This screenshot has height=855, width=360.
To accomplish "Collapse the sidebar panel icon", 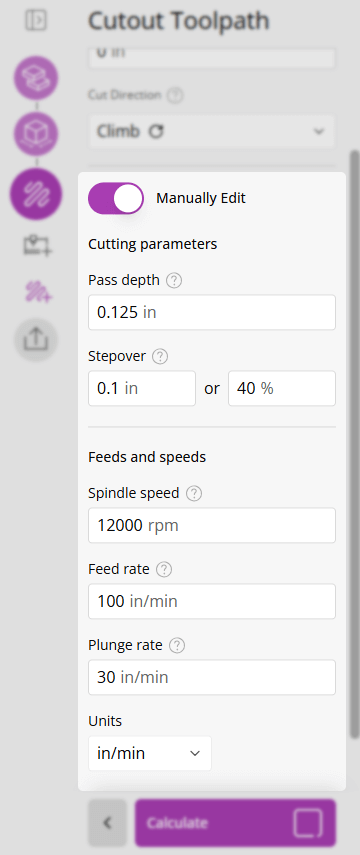I will point(36,21).
